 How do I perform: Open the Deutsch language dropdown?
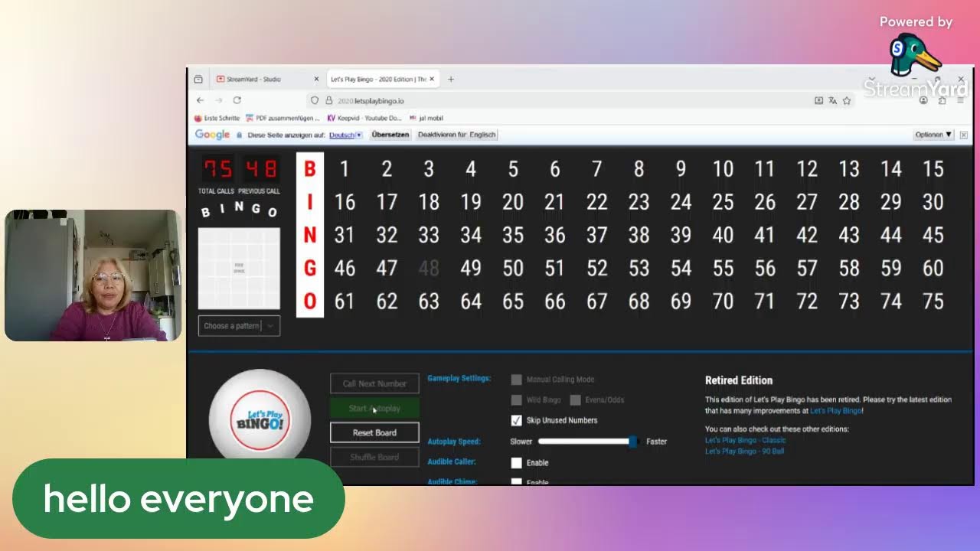point(345,135)
